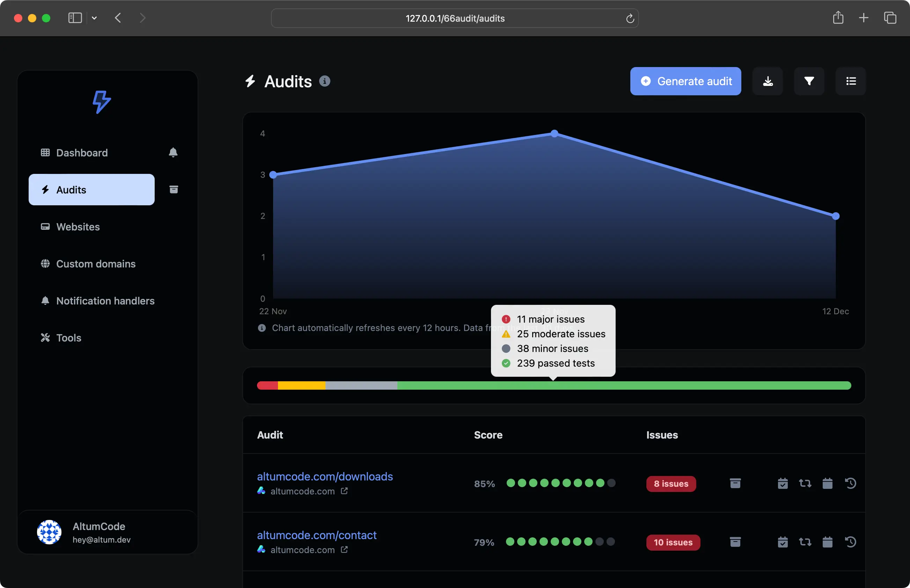Toggle the browser sidebar panel button

pyautogui.click(x=75, y=18)
